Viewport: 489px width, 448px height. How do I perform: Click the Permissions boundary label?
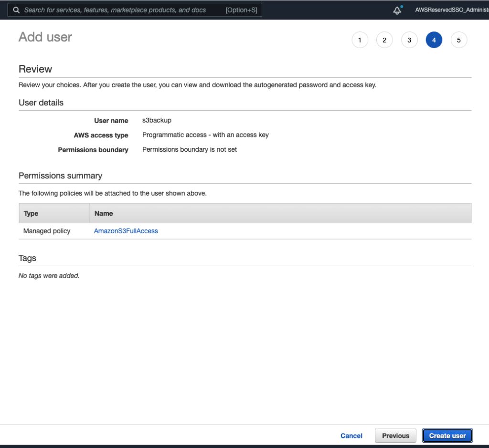click(x=93, y=150)
